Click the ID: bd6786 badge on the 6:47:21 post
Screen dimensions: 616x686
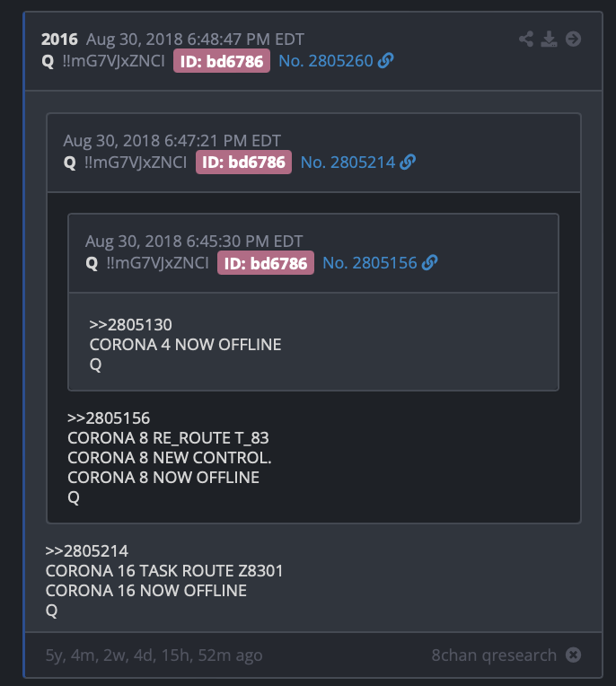(243, 163)
